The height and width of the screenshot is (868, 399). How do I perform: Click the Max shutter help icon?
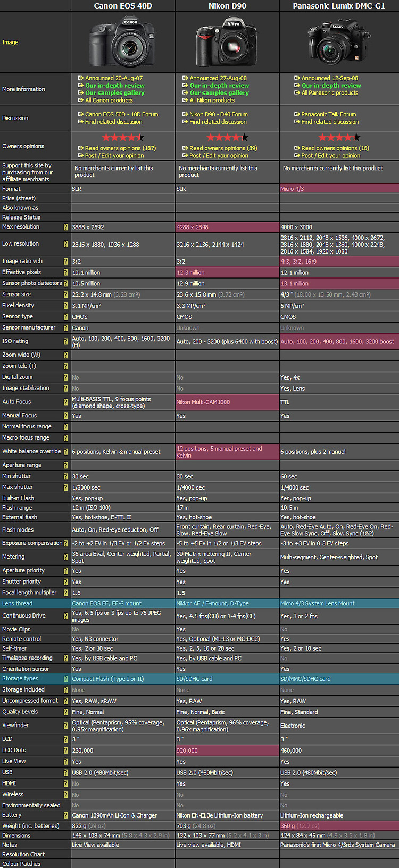click(x=66, y=487)
